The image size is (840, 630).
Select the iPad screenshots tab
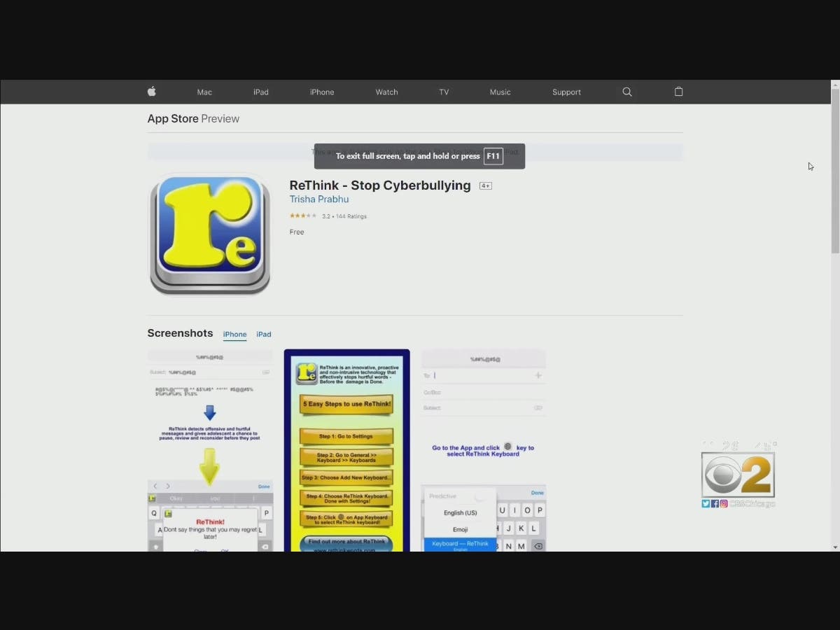coord(263,335)
